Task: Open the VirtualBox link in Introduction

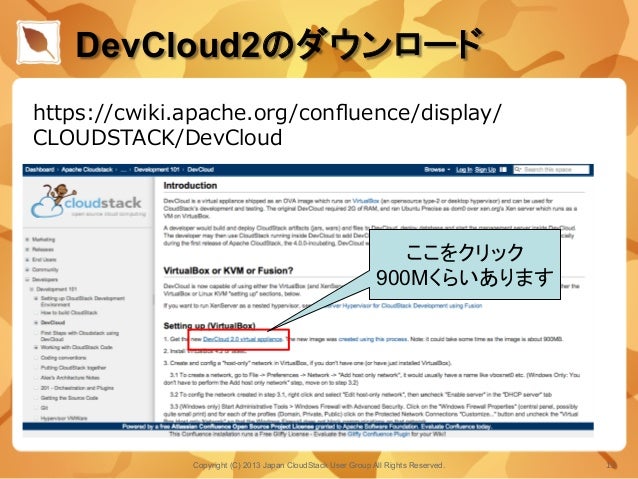Action: click(x=365, y=201)
